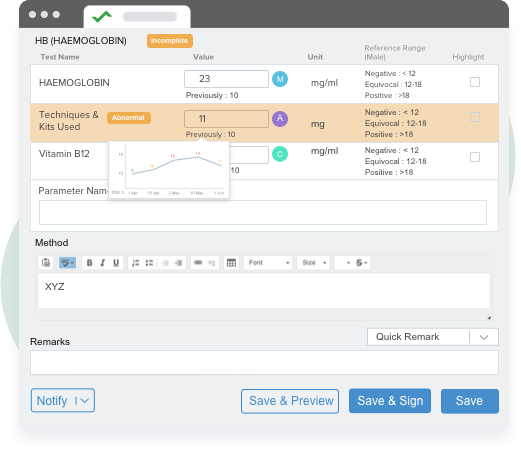Decrease indent in Method editor
The image size is (521, 451).
(x=165, y=263)
